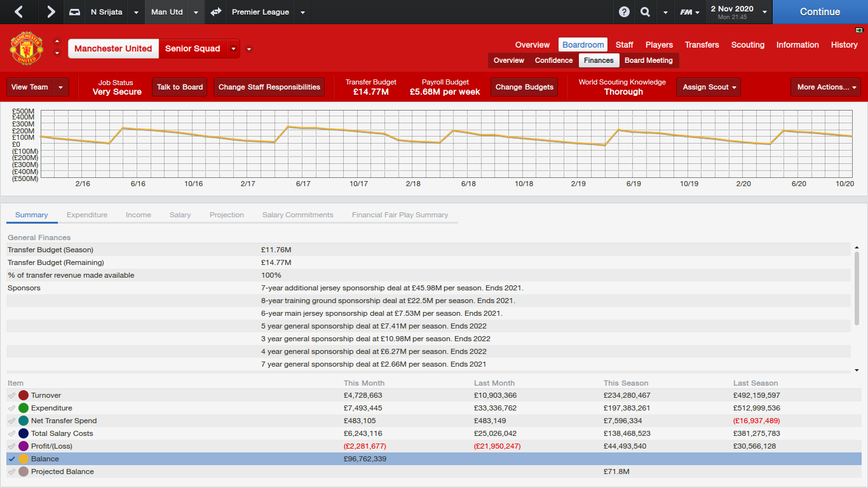Click the Change Budgets button
This screenshot has height=488, width=868.
point(524,87)
